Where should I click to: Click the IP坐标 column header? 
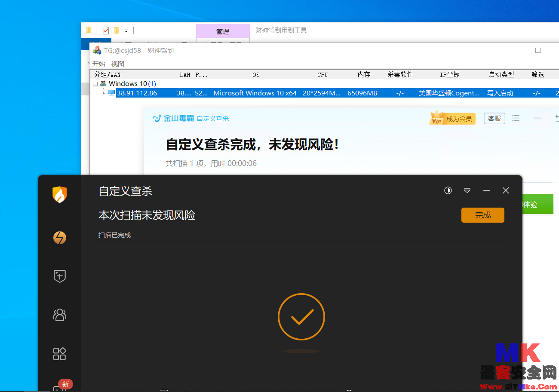point(450,75)
